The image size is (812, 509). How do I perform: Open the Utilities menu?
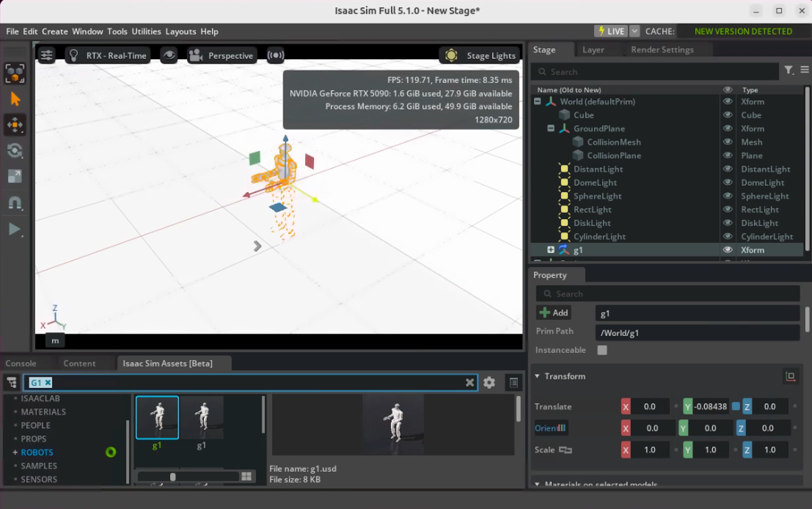[146, 31]
